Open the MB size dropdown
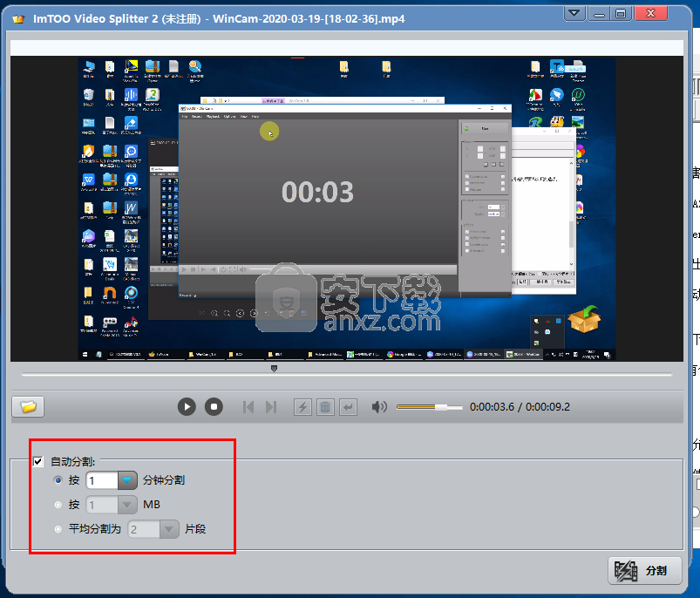The height and width of the screenshot is (598, 700). [x=127, y=505]
